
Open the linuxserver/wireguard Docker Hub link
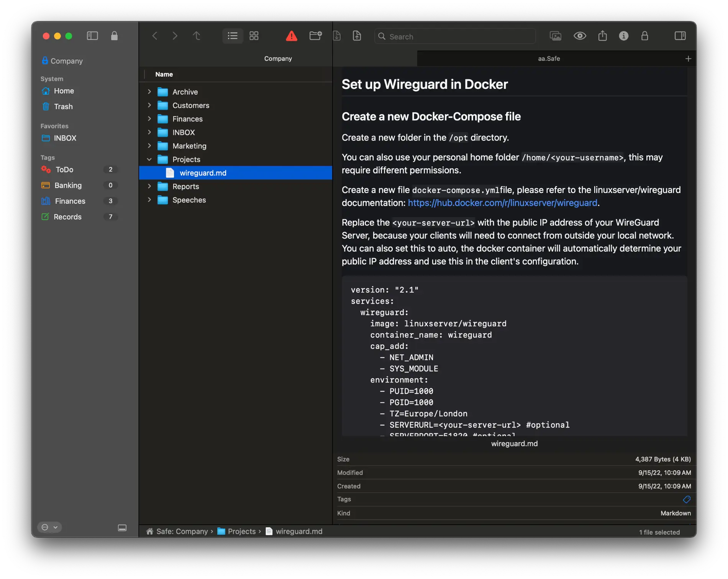click(502, 203)
